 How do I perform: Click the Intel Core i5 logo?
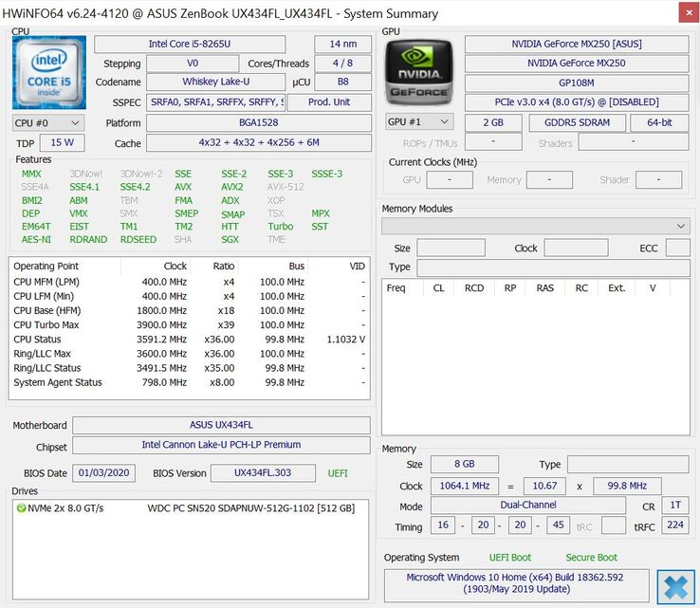(49, 72)
